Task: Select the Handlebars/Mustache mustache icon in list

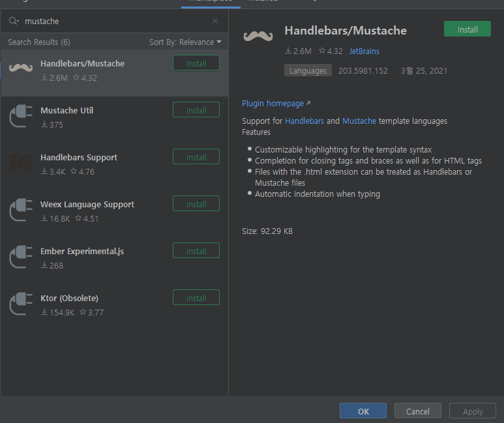Action: point(21,68)
